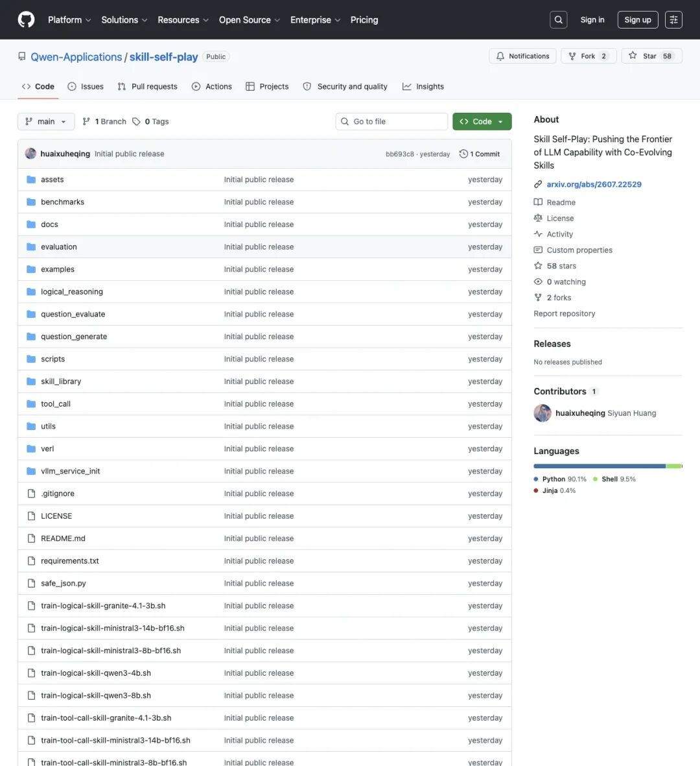Click the benchmarks folder icon
Viewport: 700px width, 766px height.
tap(31, 202)
